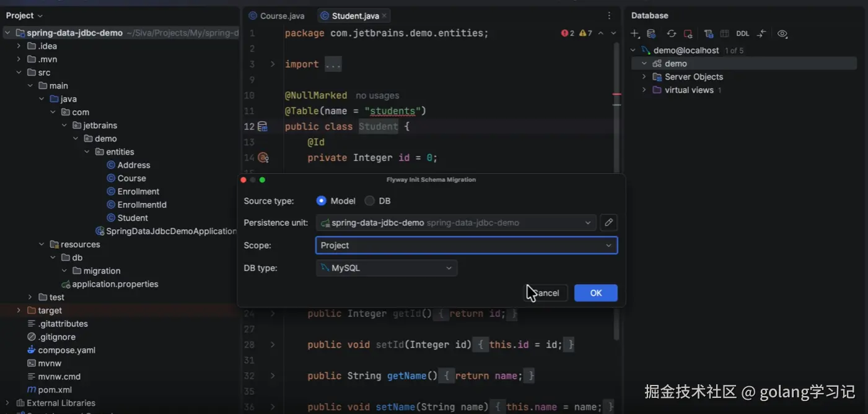Close the Flyway dialog with red button

pos(243,179)
